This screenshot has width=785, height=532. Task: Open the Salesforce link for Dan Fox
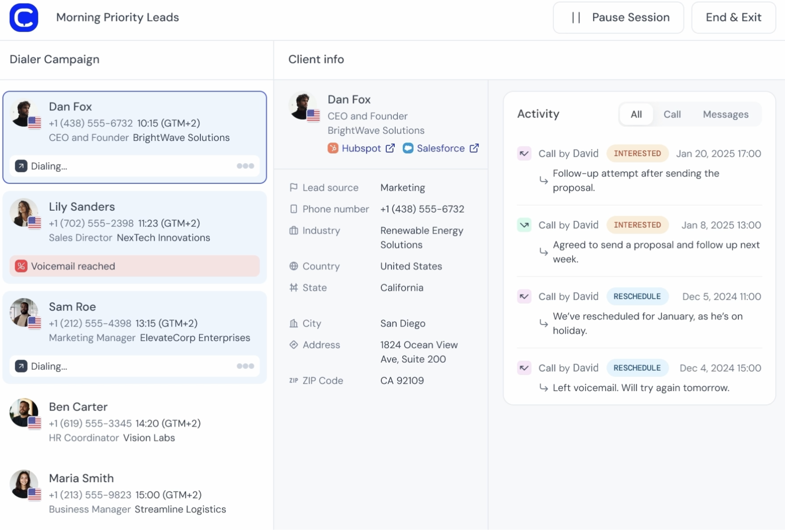(x=440, y=148)
